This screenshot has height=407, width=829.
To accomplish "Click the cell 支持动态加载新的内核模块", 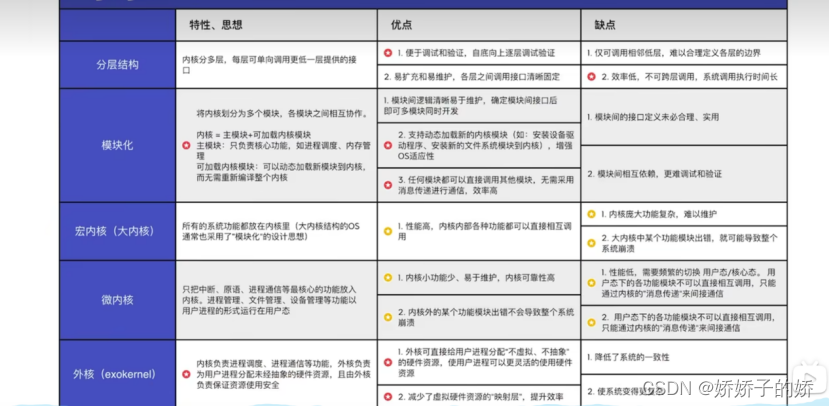I will pyautogui.click(x=479, y=145).
